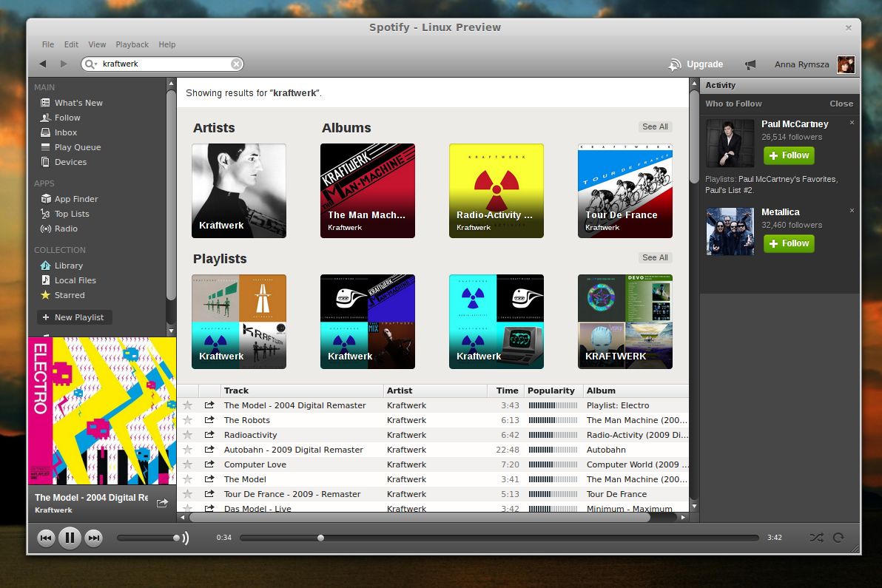
Task: Adjust the volume slider
Action: pos(149,538)
